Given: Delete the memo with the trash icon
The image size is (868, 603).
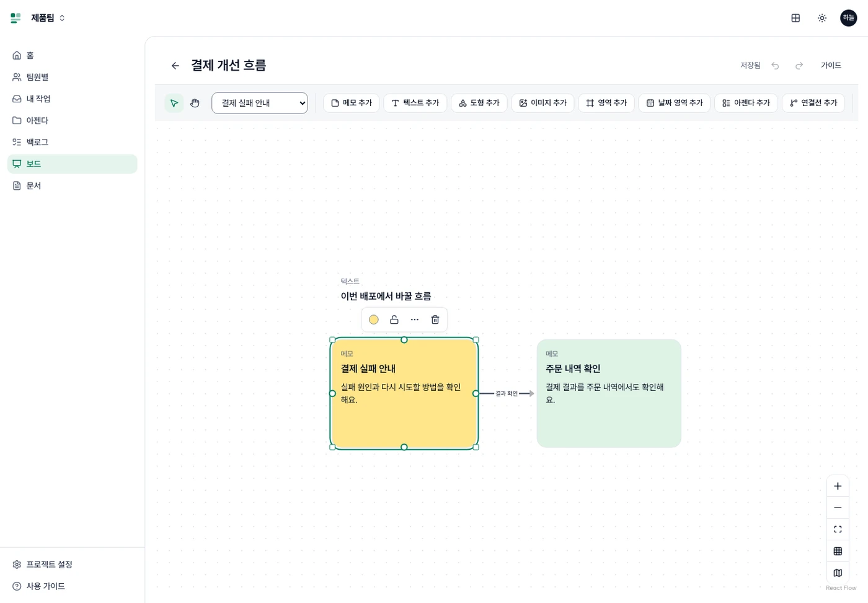Looking at the screenshot, I should tap(435, 319).
